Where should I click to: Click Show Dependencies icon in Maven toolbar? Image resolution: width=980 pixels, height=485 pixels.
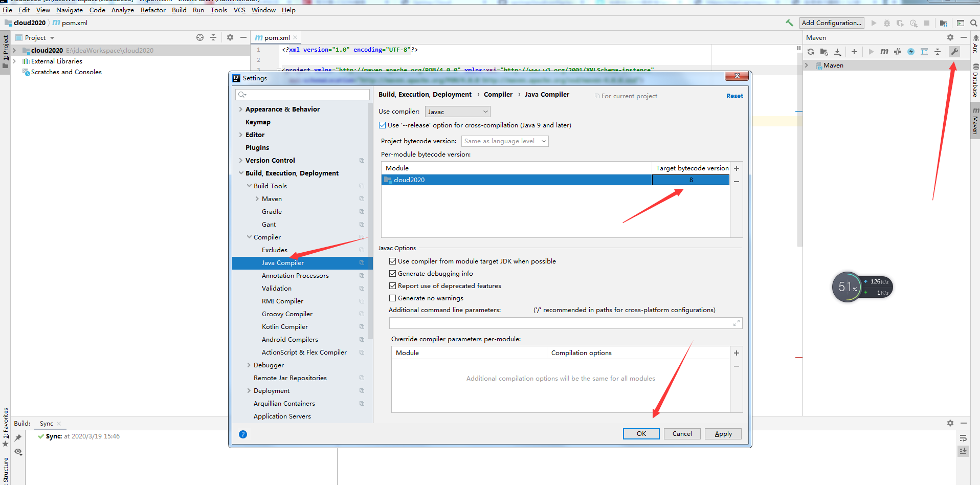(924, 52)
